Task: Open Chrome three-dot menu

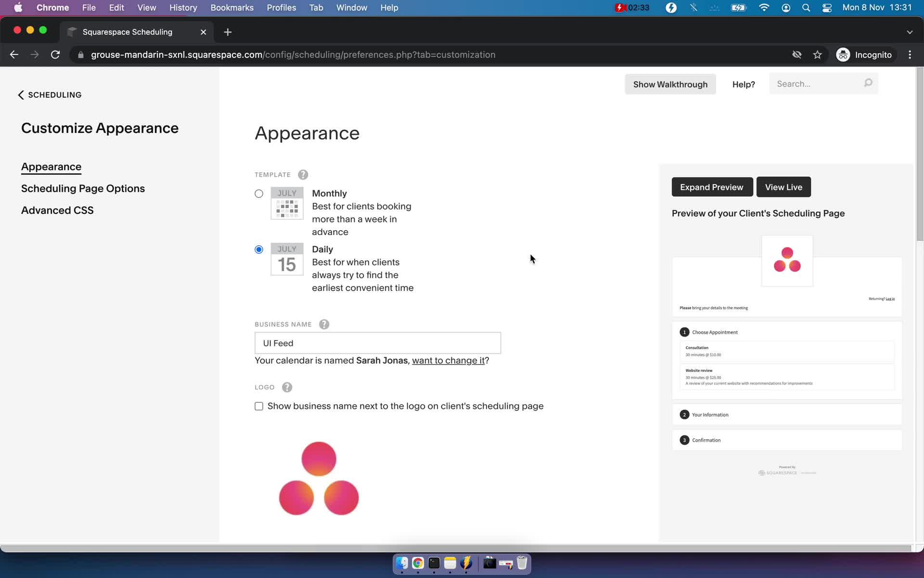Action: click(910, 55)
